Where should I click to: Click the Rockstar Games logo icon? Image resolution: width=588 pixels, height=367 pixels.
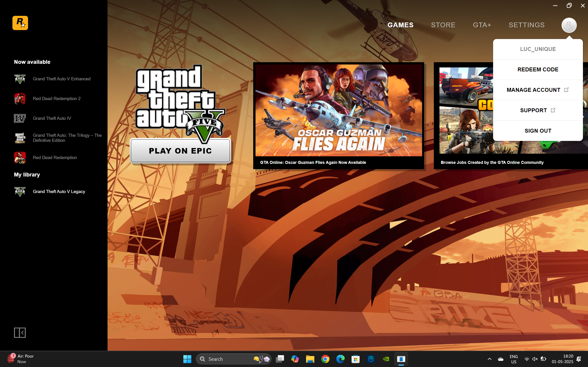click(20, 23)
